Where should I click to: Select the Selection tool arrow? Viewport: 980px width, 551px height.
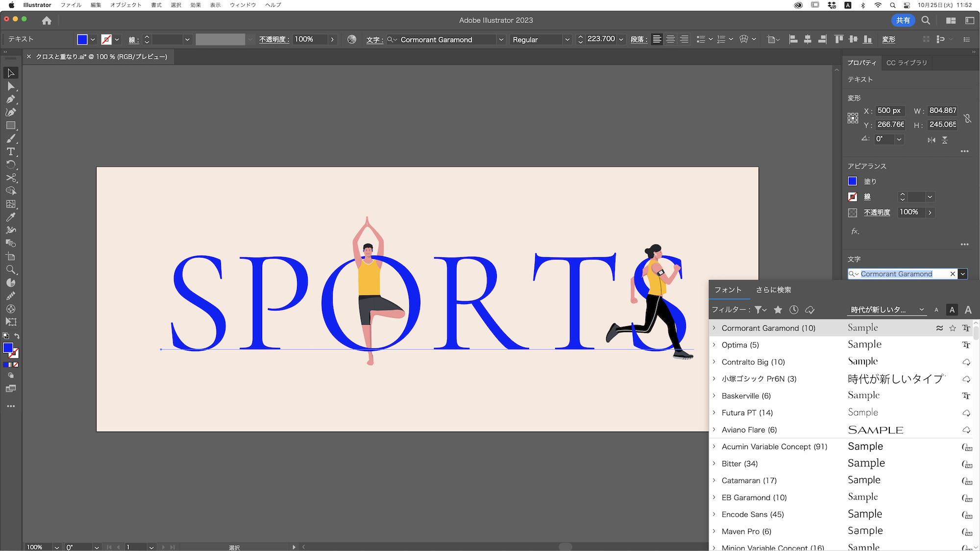point(11,73)
